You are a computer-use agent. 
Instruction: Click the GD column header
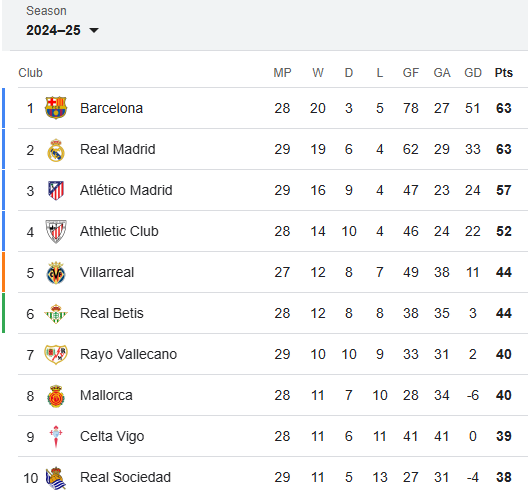click(473, 73)
